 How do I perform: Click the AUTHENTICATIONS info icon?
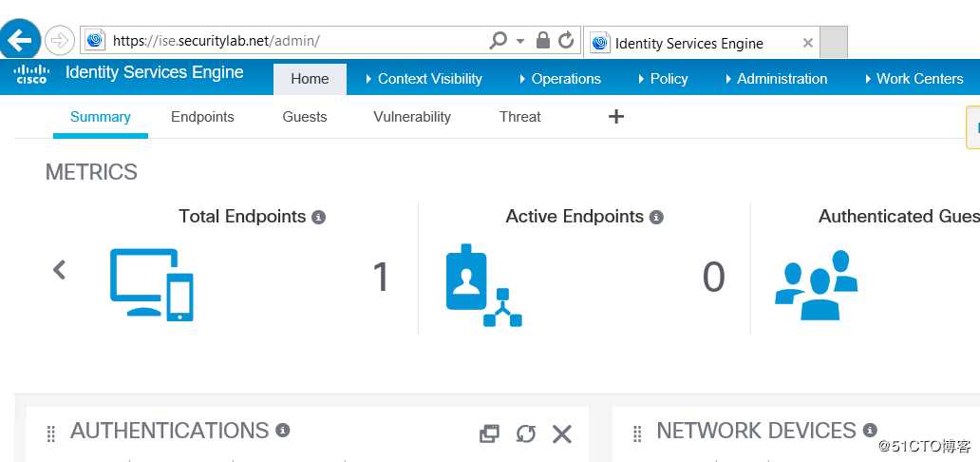283,430
